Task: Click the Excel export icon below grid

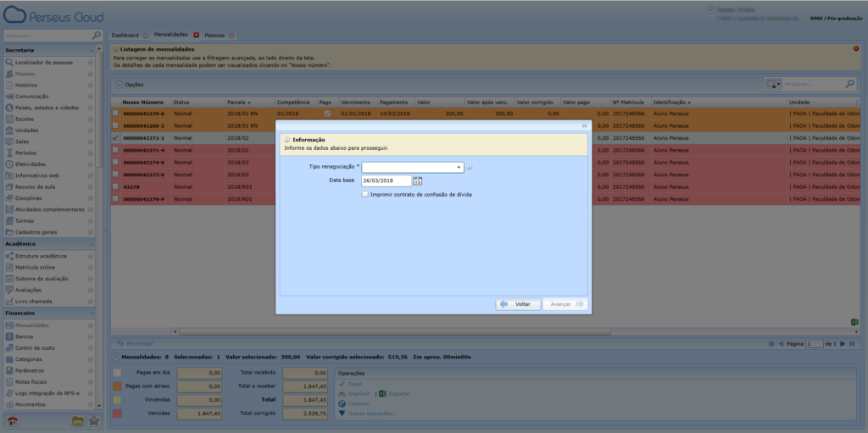Action: point(854,322)
